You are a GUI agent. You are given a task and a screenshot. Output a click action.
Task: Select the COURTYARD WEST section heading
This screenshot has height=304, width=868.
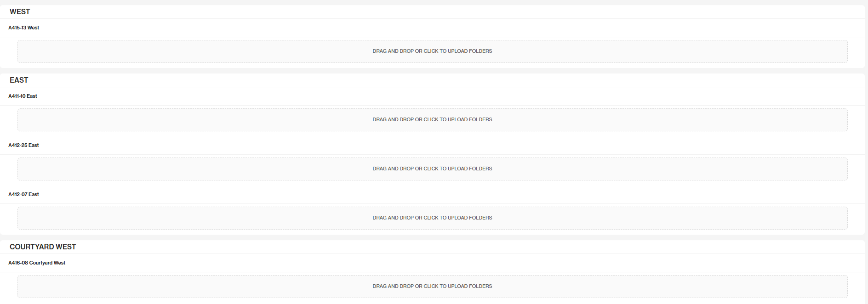click(x=43, y=247)
